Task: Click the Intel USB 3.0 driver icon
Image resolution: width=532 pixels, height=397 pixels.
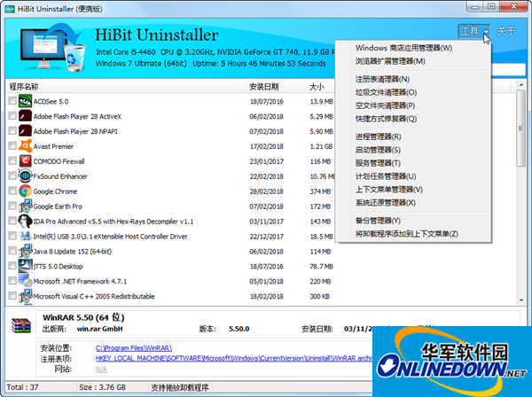Action: pyautogui.click(x=25, y=236)
